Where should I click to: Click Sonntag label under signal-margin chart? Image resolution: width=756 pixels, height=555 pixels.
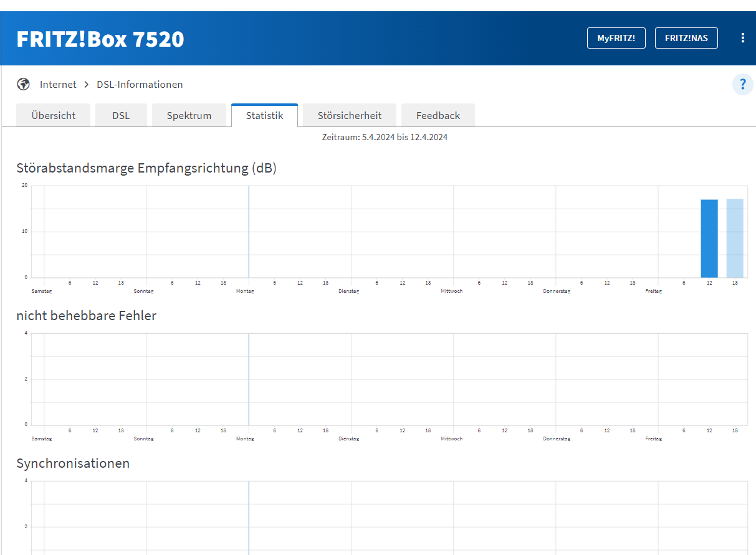(143, 291)
